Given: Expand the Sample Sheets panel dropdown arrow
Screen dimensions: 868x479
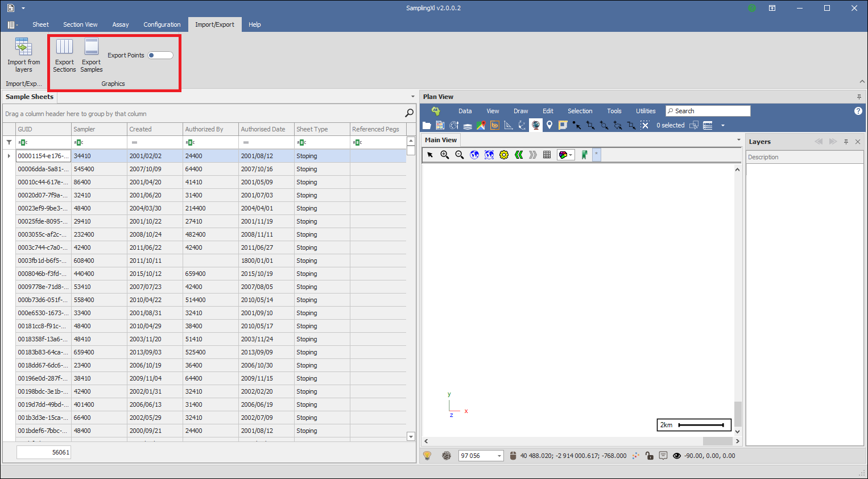Looking at the screenshot, I should 413,97.
